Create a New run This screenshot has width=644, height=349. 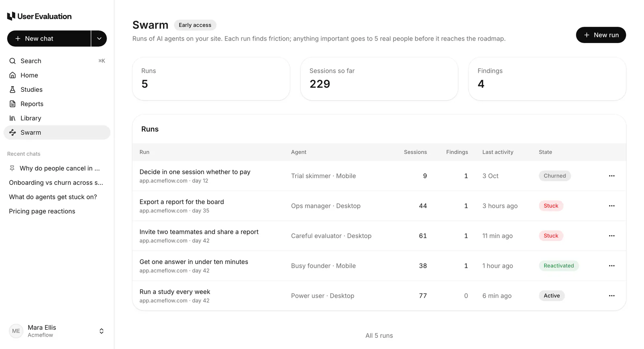[x=601, y=35]
